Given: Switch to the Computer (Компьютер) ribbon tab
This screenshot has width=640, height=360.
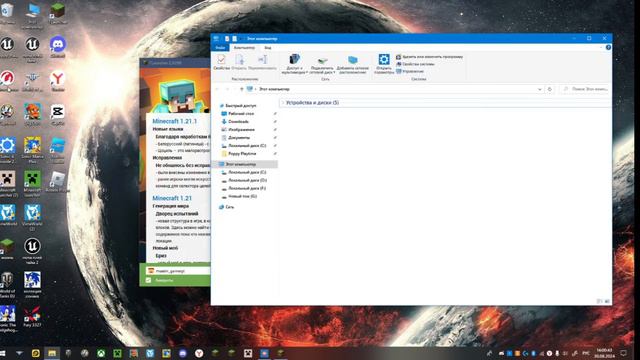Looking at the screenshot, I should click(244, 48).
